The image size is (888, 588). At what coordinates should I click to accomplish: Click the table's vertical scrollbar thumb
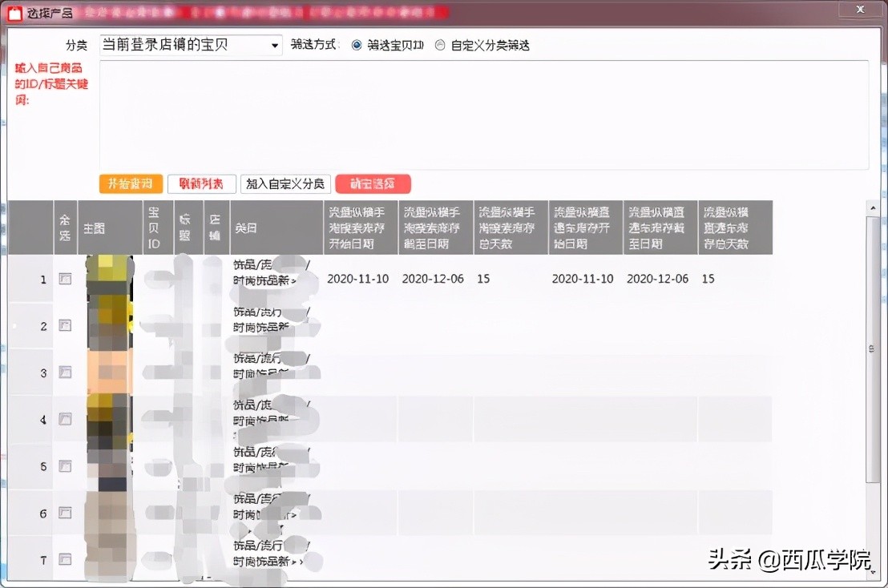(x=872, y=349)
